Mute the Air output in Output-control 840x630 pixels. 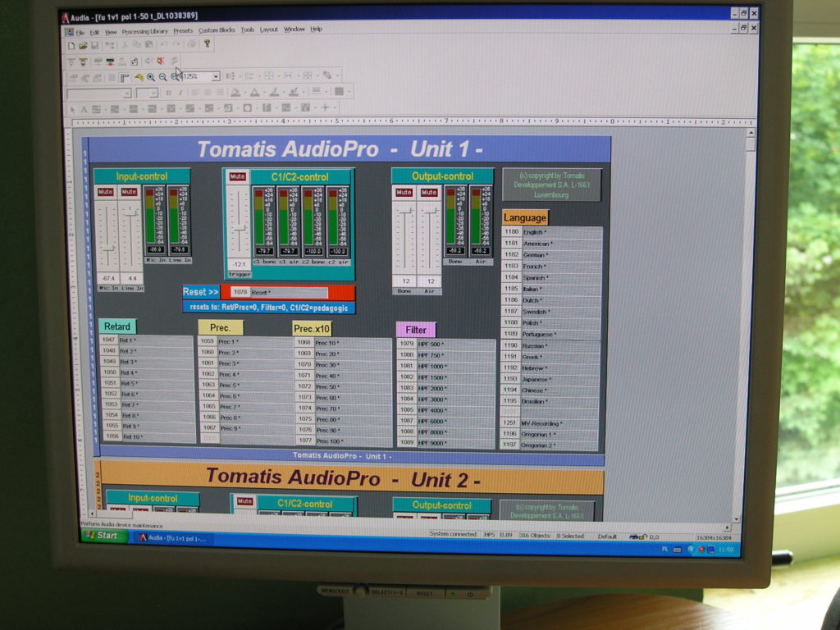(428, 192)
